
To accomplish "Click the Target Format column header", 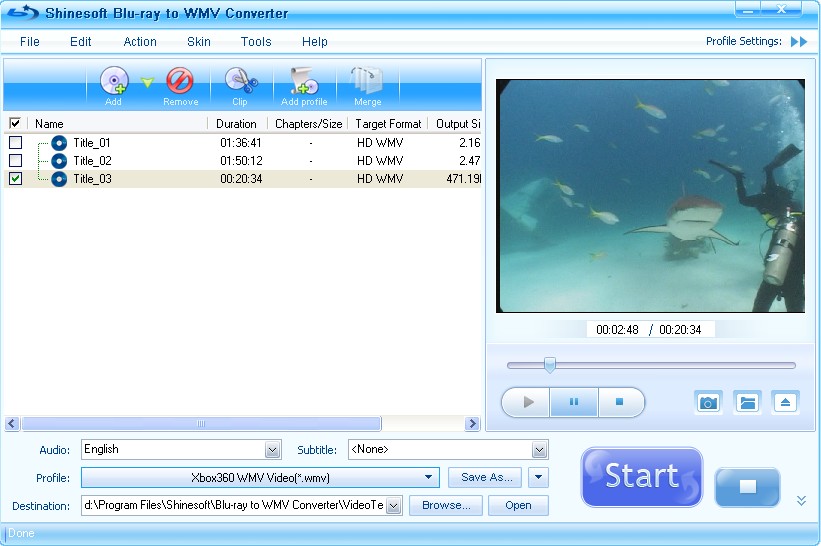I will point(388,124).
